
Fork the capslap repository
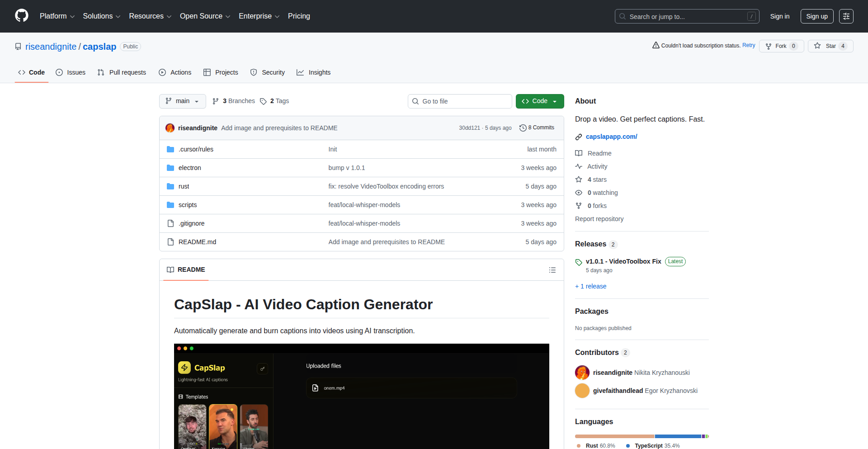781,46
